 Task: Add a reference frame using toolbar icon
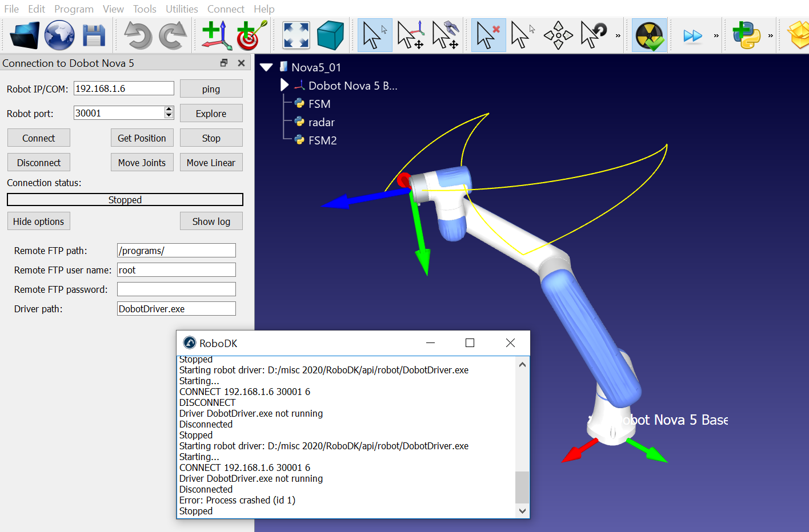pos(217,35)
